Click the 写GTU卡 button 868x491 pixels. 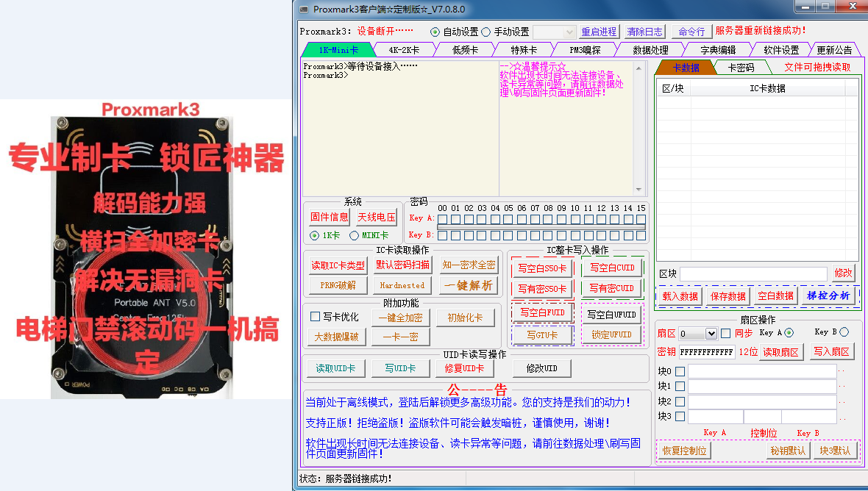[x=543, y=335]
